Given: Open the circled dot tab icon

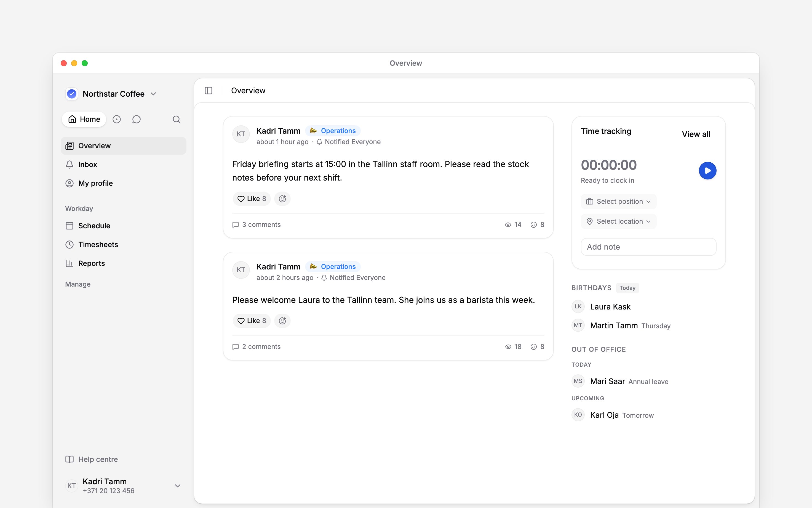Looking at the screenshot, I should click(x=116, y=119).
